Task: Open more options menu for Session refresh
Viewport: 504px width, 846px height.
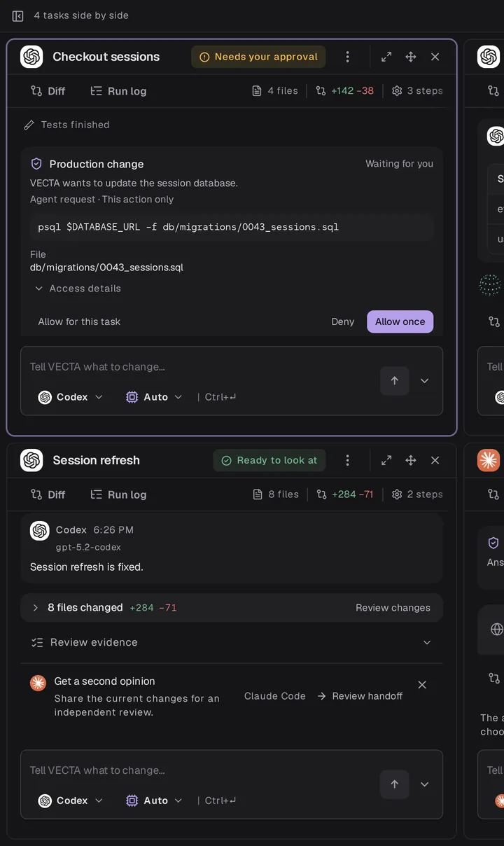Action: click(x=347, y=460)
